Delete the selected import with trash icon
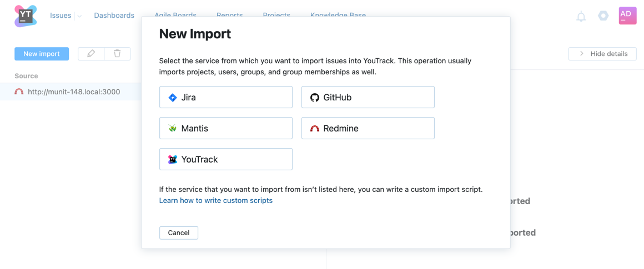 (117, 54)
